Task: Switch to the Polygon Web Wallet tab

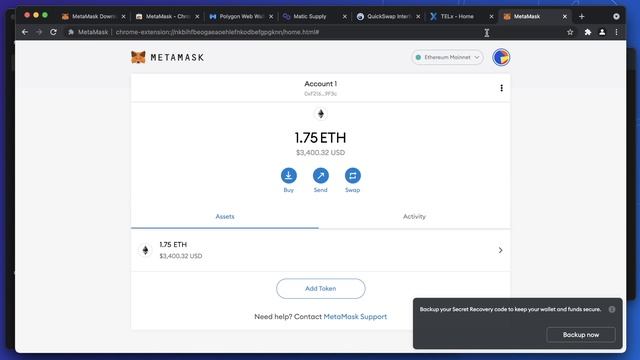Action: [x=241, y=16]
